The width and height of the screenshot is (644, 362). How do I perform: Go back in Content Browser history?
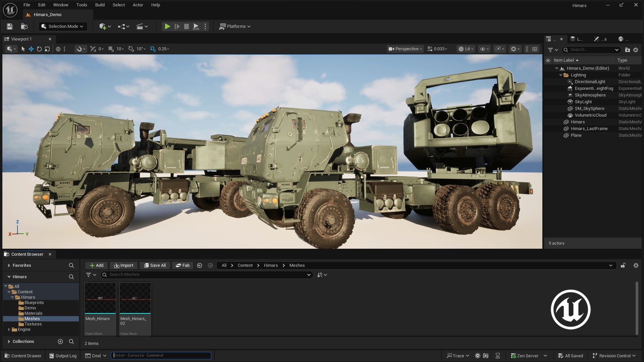pyautogui.click(x=200, y=265)
